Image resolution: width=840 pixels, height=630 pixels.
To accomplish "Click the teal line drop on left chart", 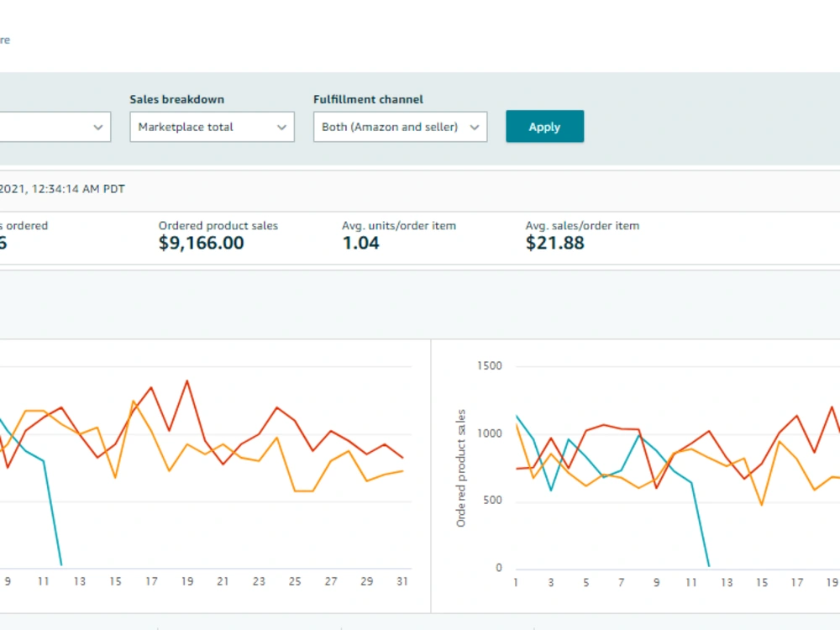I will pos(52,512).
